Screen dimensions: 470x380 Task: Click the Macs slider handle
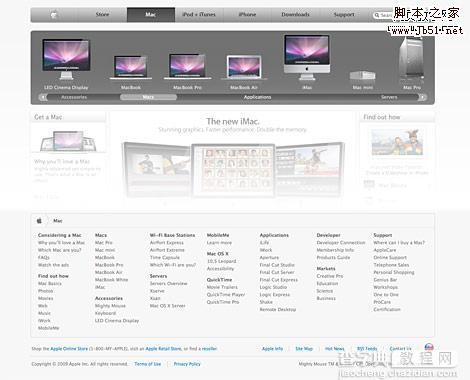[148, 97]
